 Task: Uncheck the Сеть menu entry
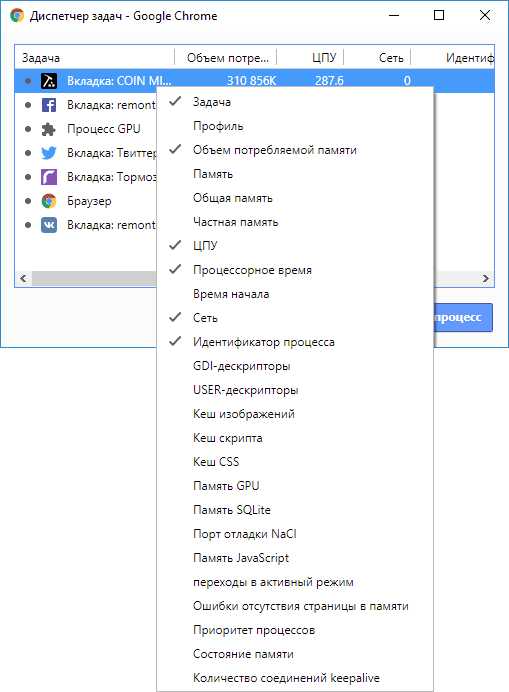click(x=295, y=318)
